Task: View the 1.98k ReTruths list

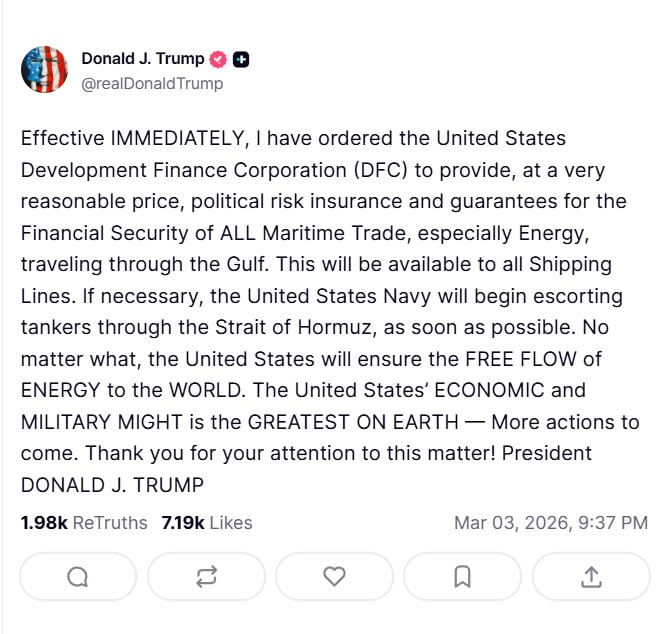Action: pyautogui.click(x=84, y=523)
